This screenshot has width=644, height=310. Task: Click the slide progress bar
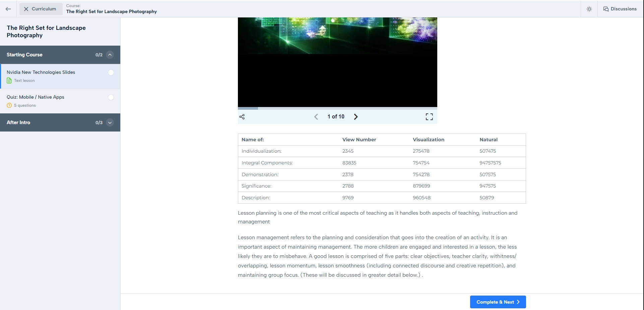tap(337, 108)
